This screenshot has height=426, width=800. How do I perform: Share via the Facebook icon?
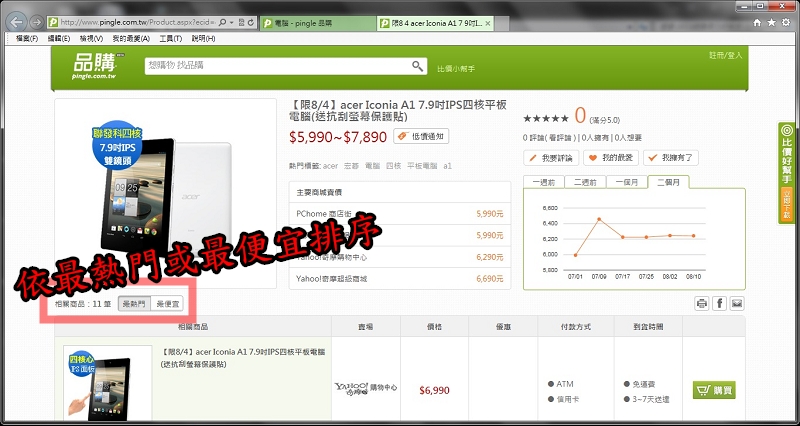[x=719, y=304]
